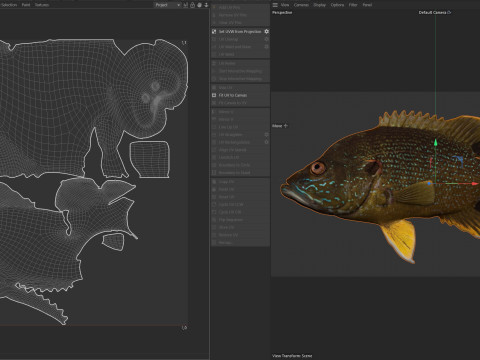
Task: Click the UV Weld command
Action: (x=223, y=54)
